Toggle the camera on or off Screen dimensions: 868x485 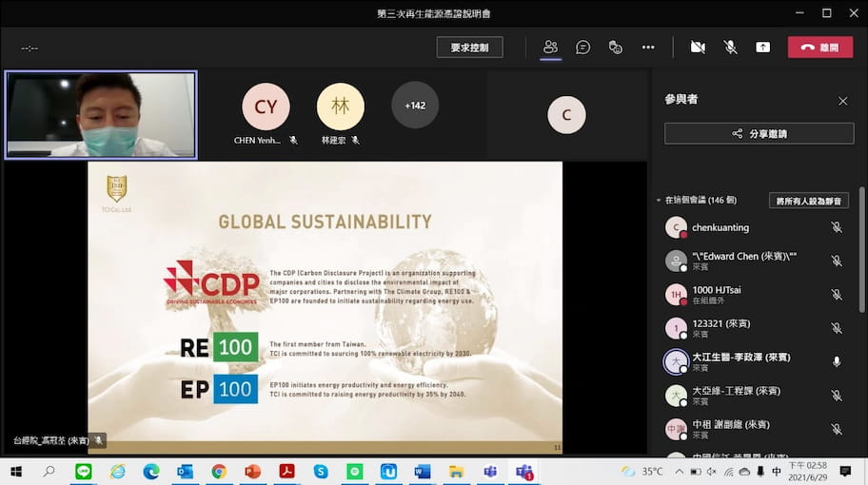tap(698, 48)
